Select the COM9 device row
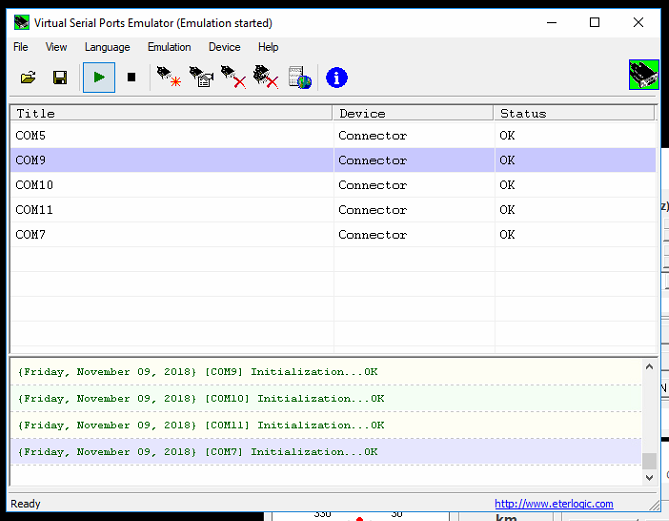Image resolution: width=669 pixels, height=521 pixels. click(x=333, y=160)
